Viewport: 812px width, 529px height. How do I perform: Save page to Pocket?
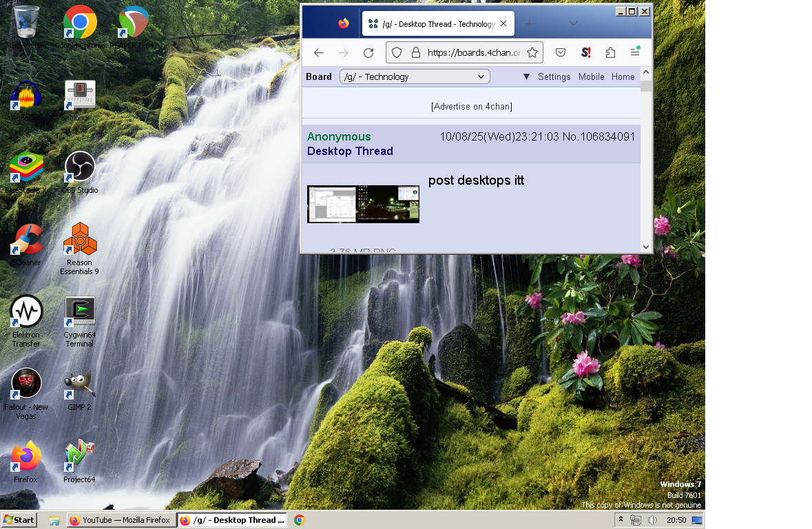(x=561, y=53)
